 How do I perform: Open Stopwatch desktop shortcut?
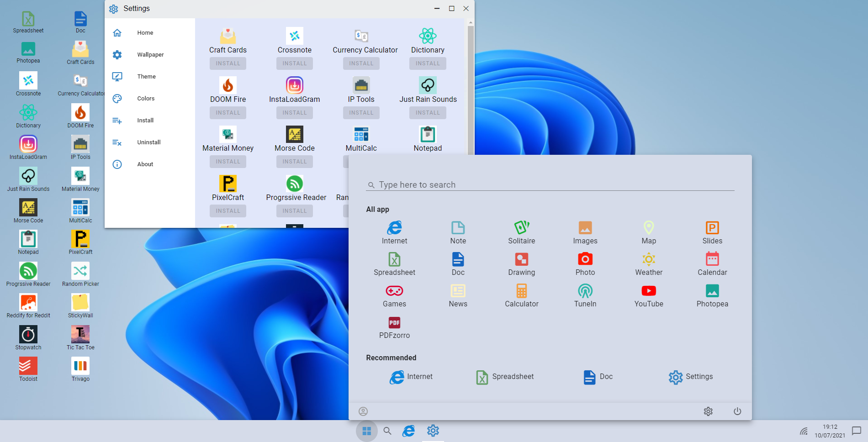(28, 338)
